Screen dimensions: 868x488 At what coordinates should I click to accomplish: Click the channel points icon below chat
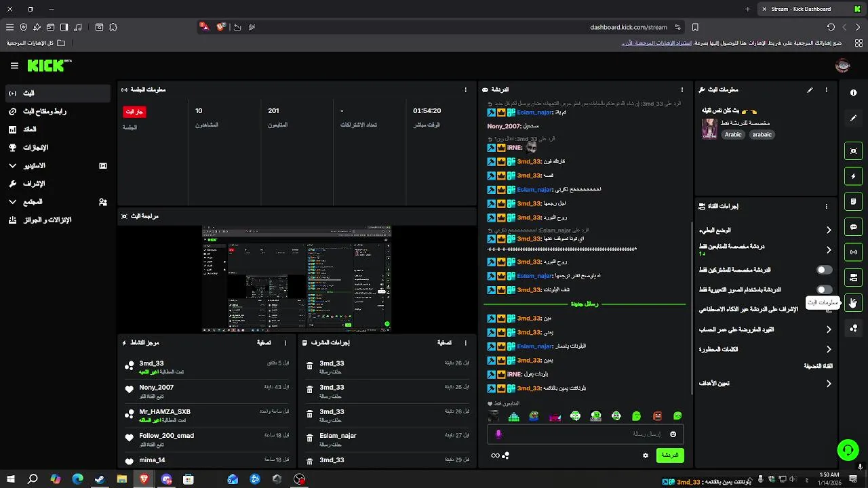pos(505,455)
